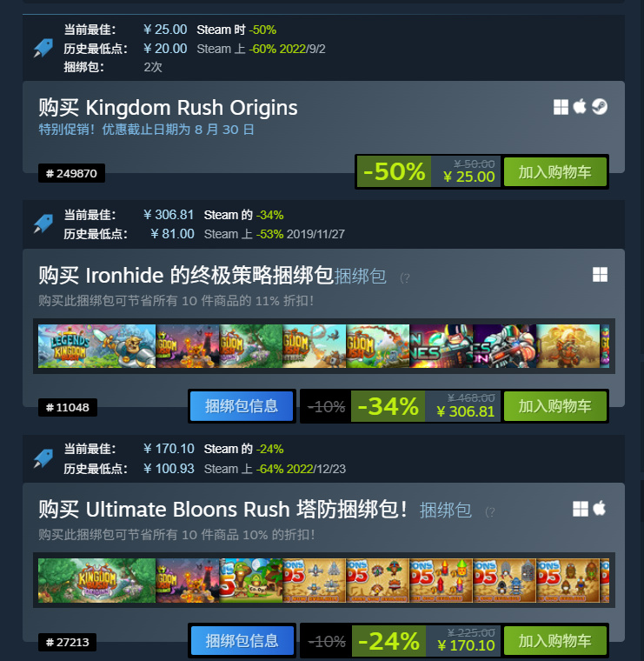Click the bundle ID tag #11048

coord(68,408)
